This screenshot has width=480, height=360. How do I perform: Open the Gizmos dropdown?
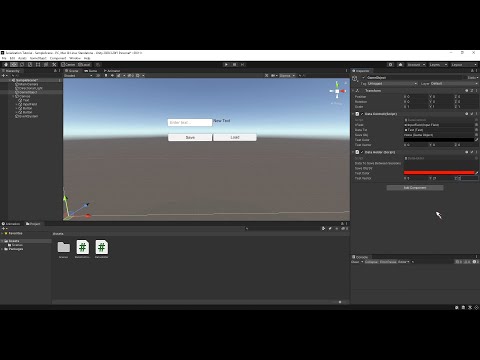pyautogui.click(x=287, y=76)
